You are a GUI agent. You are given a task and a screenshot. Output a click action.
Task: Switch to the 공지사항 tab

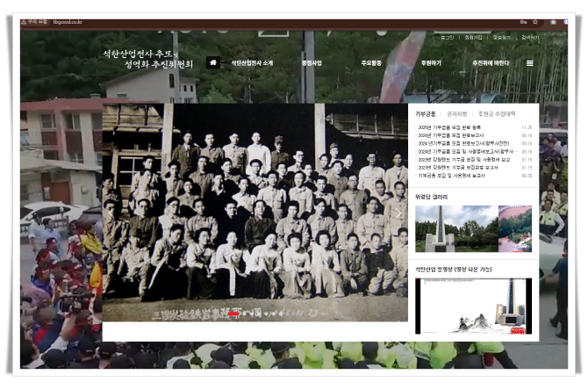[x=457, y=113]
